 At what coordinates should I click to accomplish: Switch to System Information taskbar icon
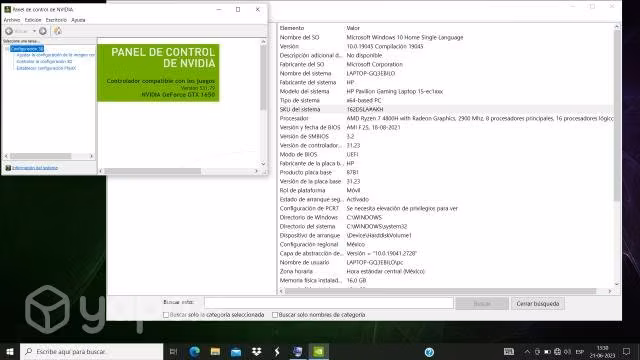298,351
